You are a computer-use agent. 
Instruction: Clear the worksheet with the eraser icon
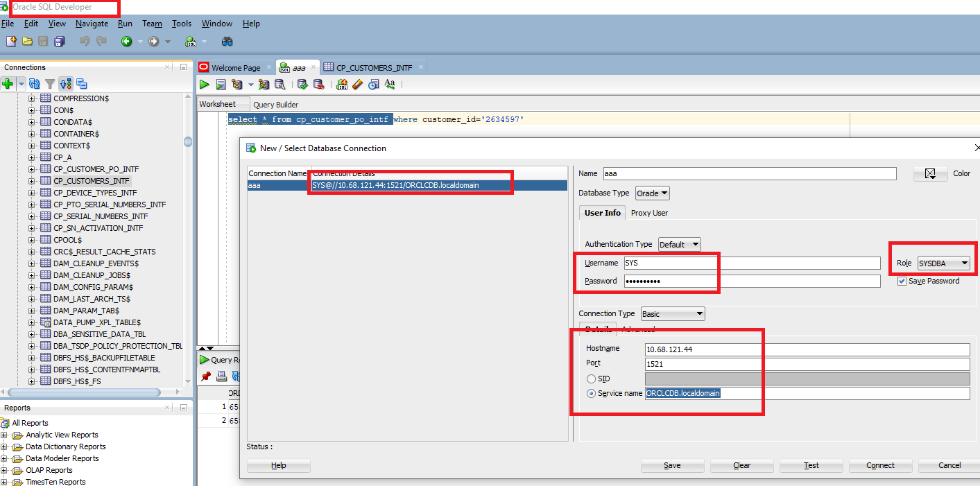358,85
